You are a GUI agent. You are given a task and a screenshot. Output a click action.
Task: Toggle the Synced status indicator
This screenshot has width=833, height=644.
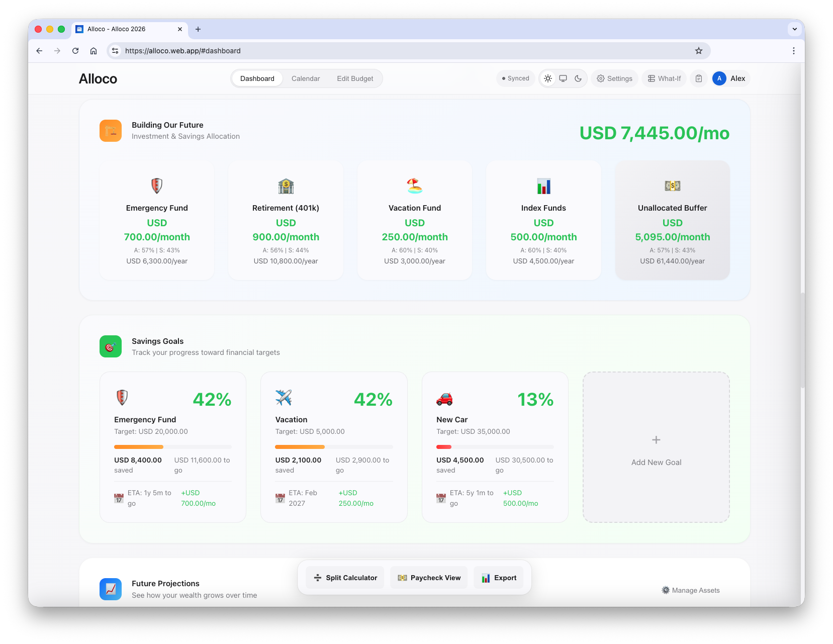pyautogui.click(x=515, y=78)
